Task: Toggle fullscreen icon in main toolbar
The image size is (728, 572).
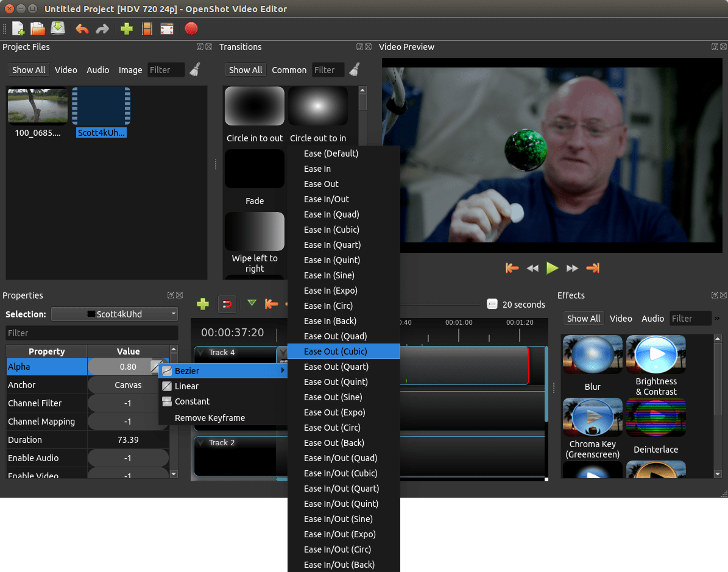Action: click(167, 29)
